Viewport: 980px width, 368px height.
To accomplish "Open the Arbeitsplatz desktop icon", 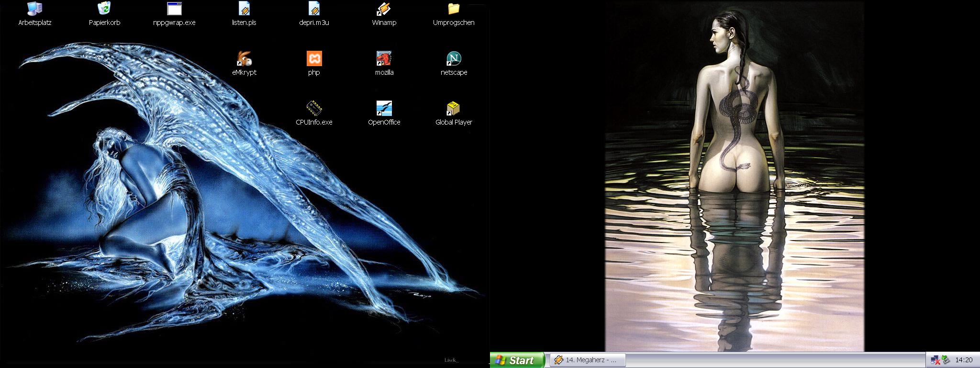I will [x=34, y=9].
